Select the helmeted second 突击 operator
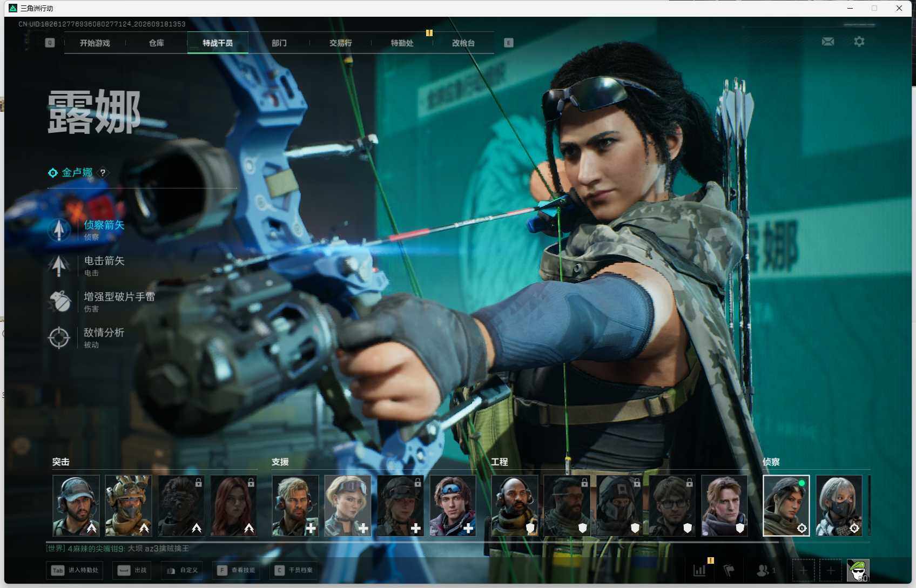Screen dimensions: 916x588 point(128,505)
